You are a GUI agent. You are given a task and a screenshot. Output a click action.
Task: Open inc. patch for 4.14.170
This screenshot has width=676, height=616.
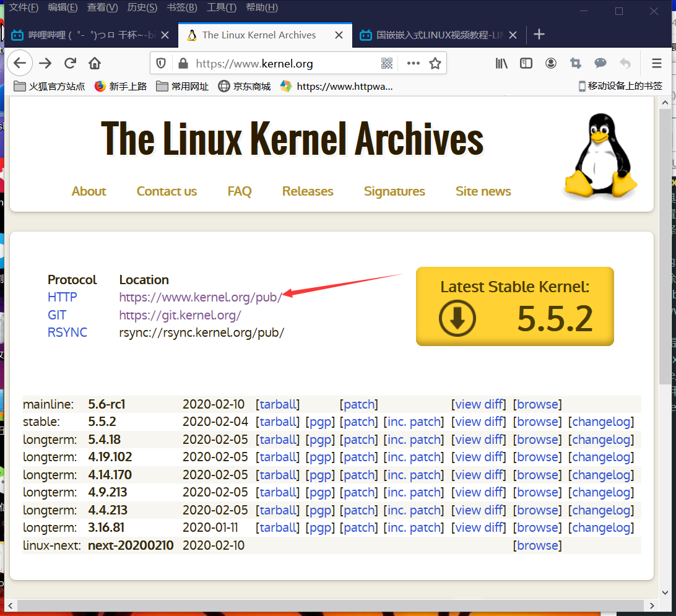click(414, 475)
